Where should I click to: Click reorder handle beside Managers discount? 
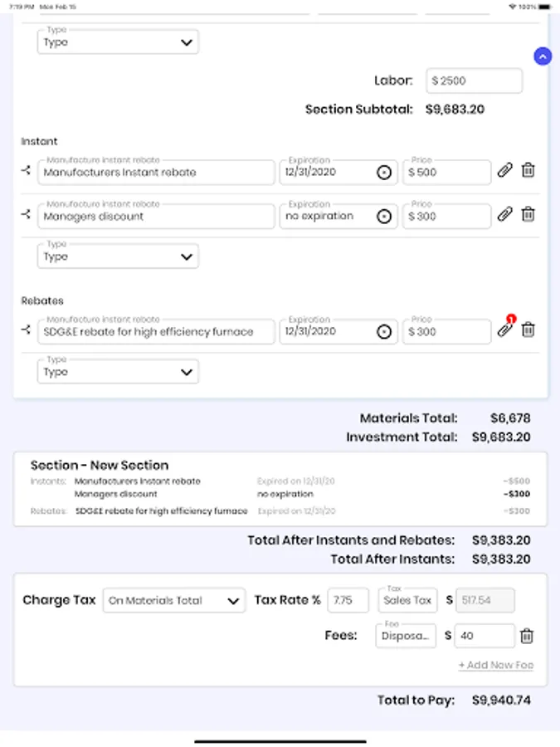[27, 215]
